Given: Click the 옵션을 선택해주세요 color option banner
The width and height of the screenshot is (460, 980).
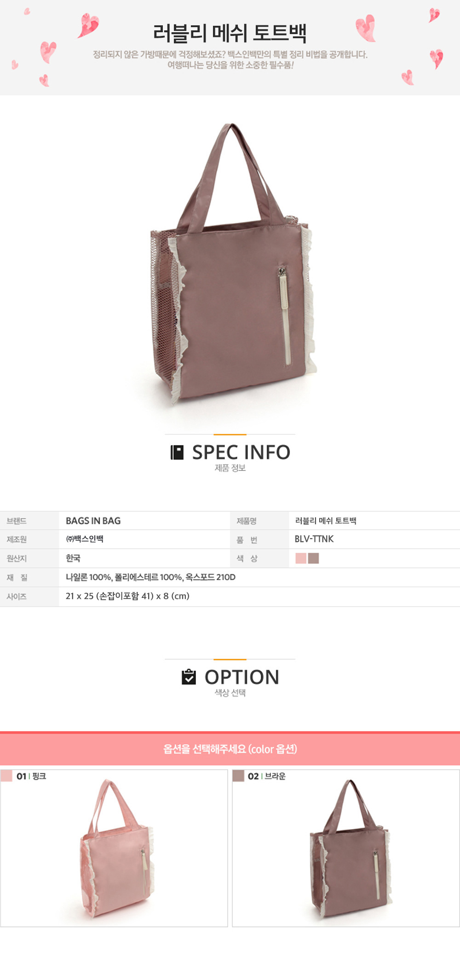Looking at the screenshot, I should 230,748.
